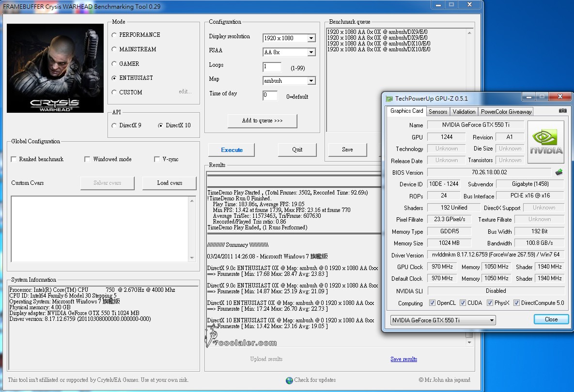Click BIOS Version value 70.26.18.00.02
The height and width of the screenshot is (392, 574).
click(x=489, y=172)
